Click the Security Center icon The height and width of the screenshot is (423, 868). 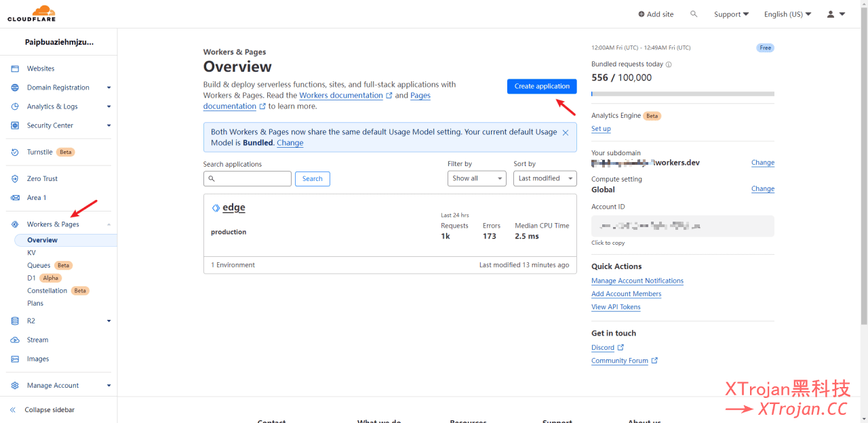[x=15, y=125]
